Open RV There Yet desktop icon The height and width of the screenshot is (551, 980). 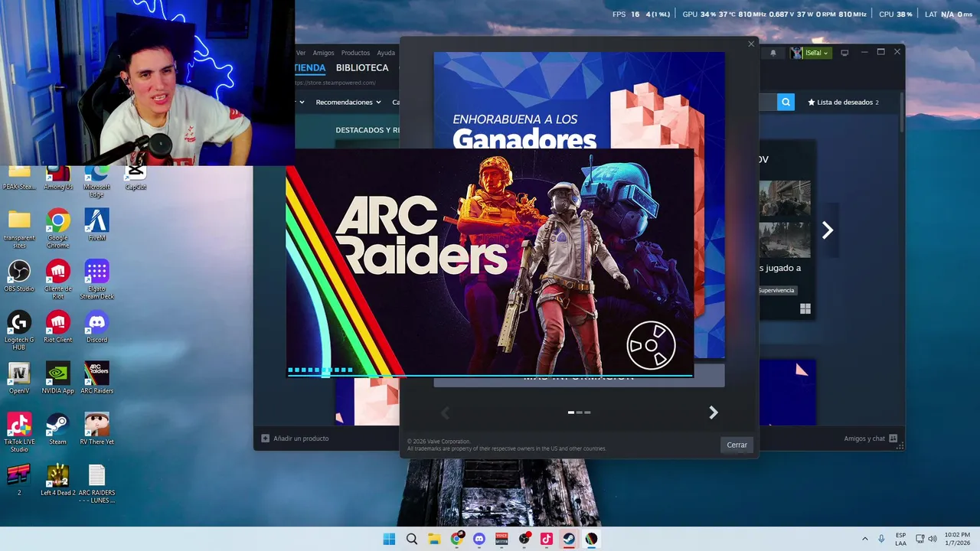pyautogui.click(x=96, y=429)
